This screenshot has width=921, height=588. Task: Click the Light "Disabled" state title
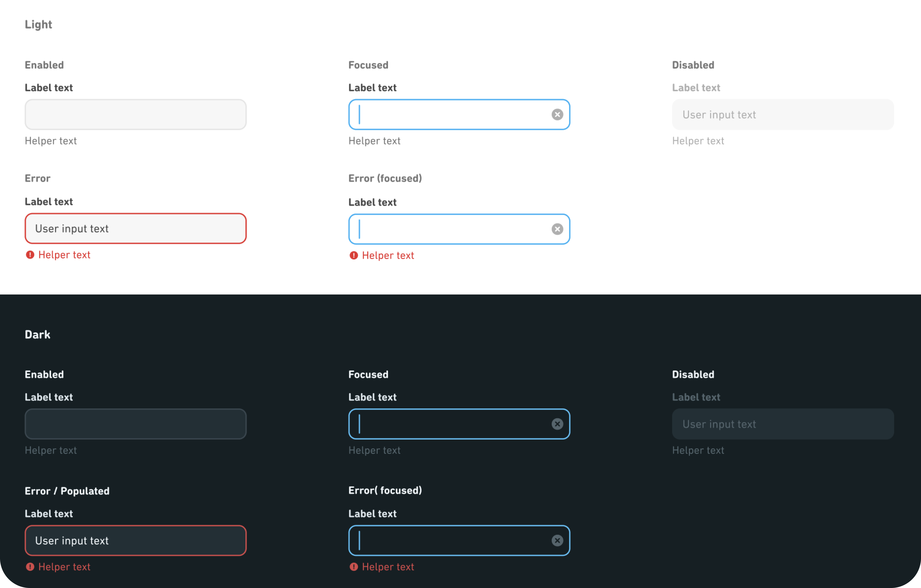click(x=693, y=65)
